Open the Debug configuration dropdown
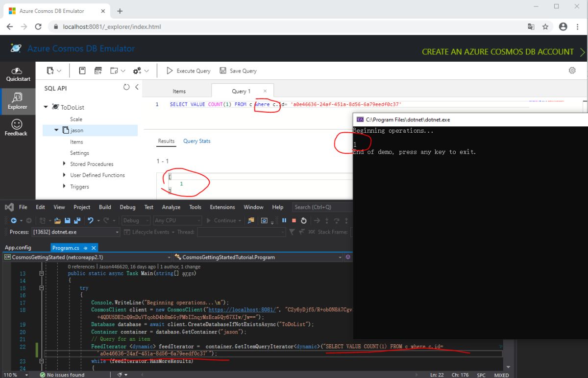 (x=136, y=220)
